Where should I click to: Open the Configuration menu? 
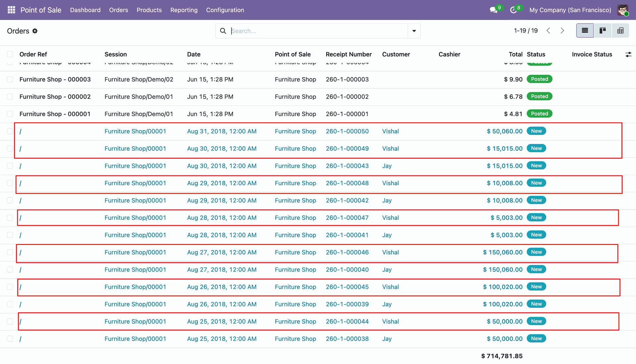click(225, 10)
